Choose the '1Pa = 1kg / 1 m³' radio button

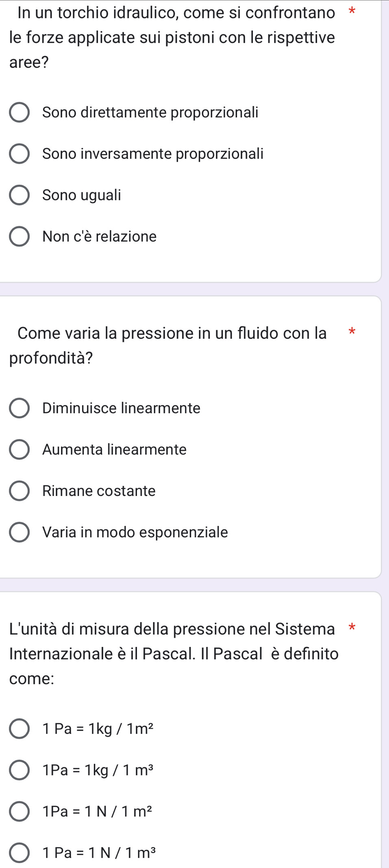pyautogui.click(x=19, y=771)
